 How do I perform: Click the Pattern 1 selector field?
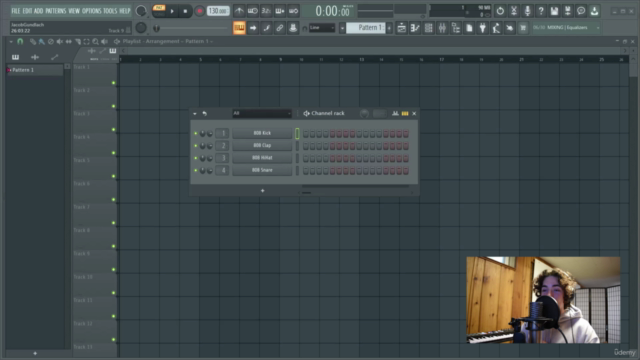click(366, 28)
